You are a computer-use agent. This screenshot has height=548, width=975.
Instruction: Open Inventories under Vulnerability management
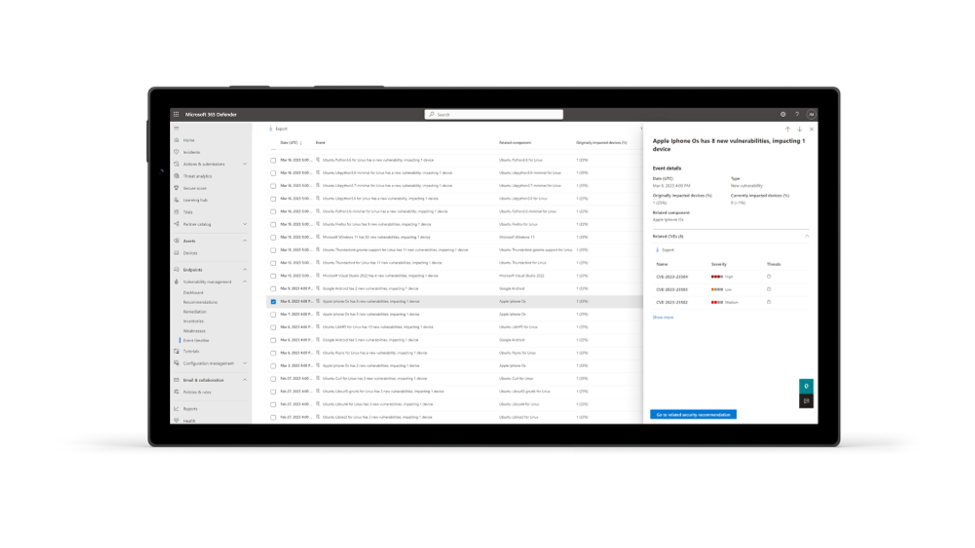click(193, 322)
